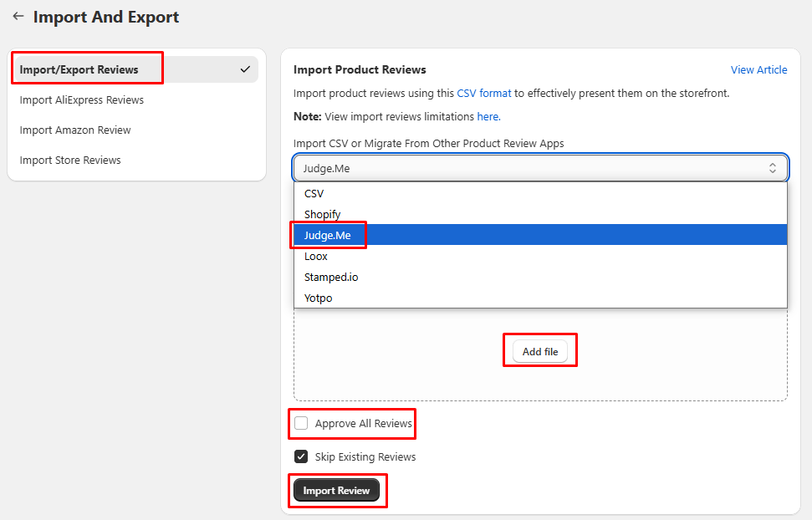Click the checkmark icon on Import/Export Reviews
Viewport: 812px width, 520px height.
[246, 69]
